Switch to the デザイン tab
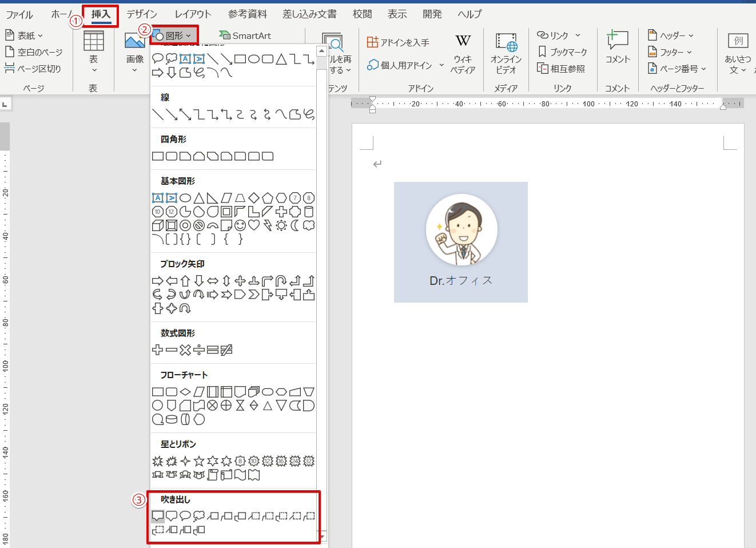Image resolution: width=756 pixels, height=548 pixels. (142, 14)
